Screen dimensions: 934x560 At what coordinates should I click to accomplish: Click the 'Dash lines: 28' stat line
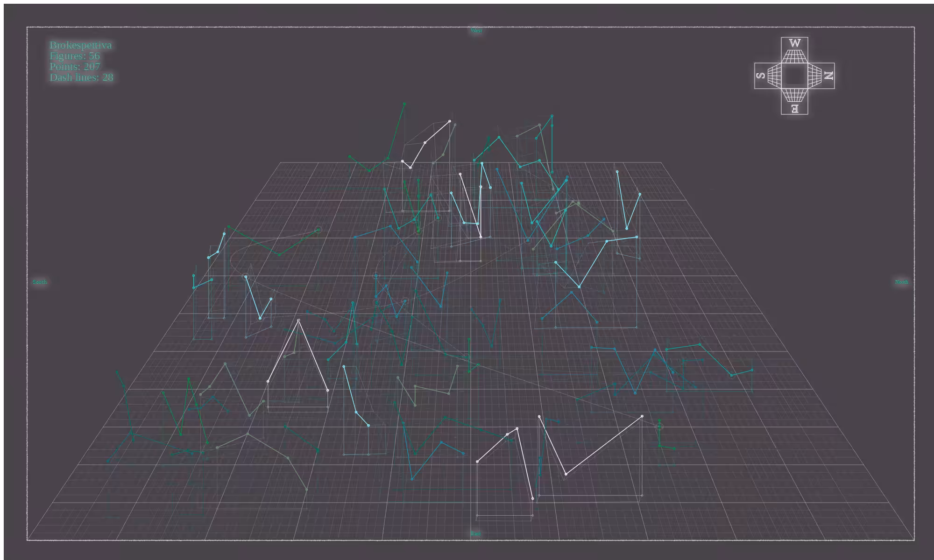tap(81, 77)
